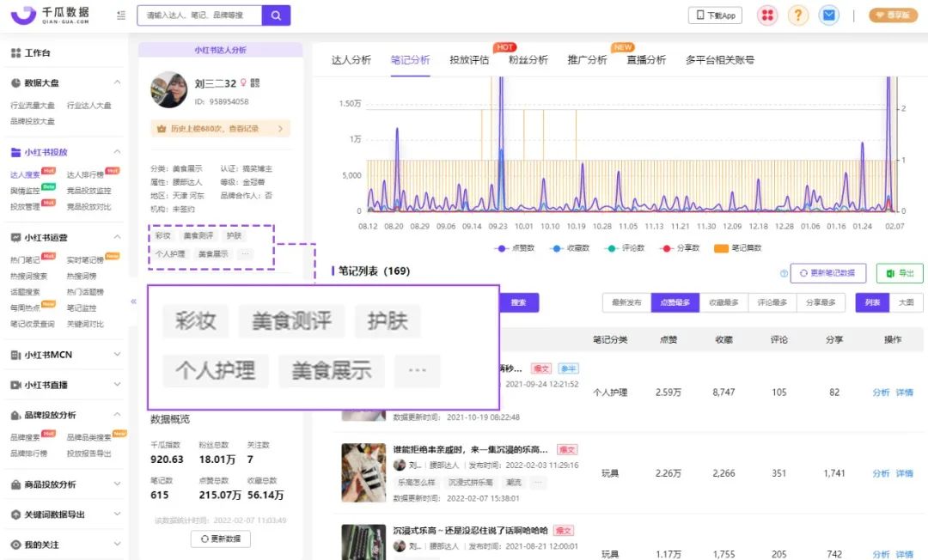Sort notes by 点赞最多
Screen dimensions: 928x560
(675, 303)
